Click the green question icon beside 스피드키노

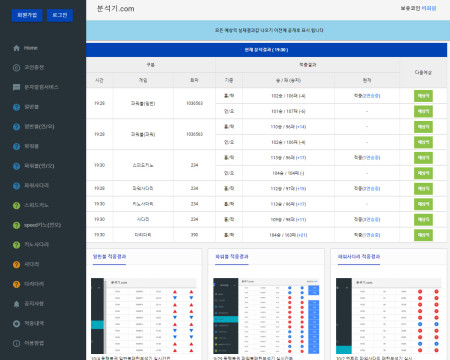(x=16, y=205)
